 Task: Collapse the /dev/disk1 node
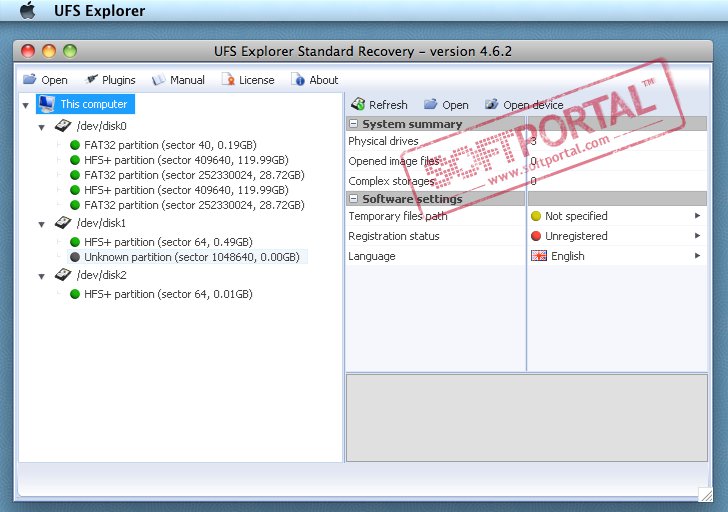pos(41,225)
